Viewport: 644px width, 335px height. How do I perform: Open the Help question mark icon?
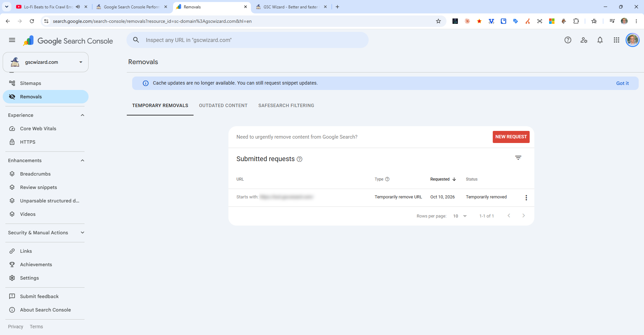coord(568,40)
